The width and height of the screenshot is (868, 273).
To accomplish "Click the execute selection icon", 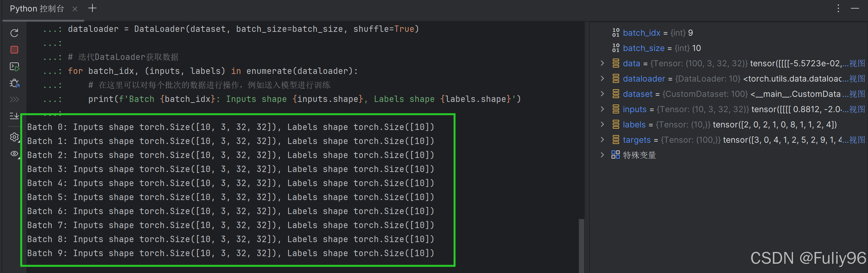I will pos(14,67).
